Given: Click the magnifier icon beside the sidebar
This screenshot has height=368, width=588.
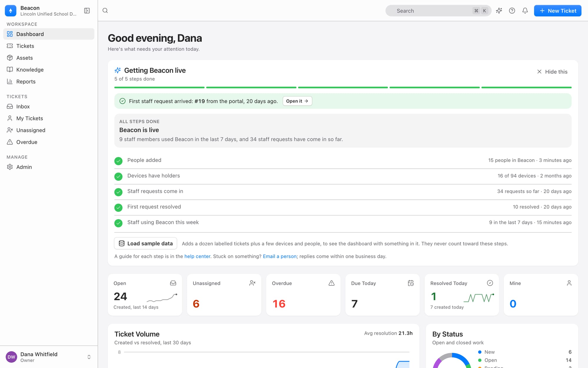Looking at the screenshot, I should (105, 11).
